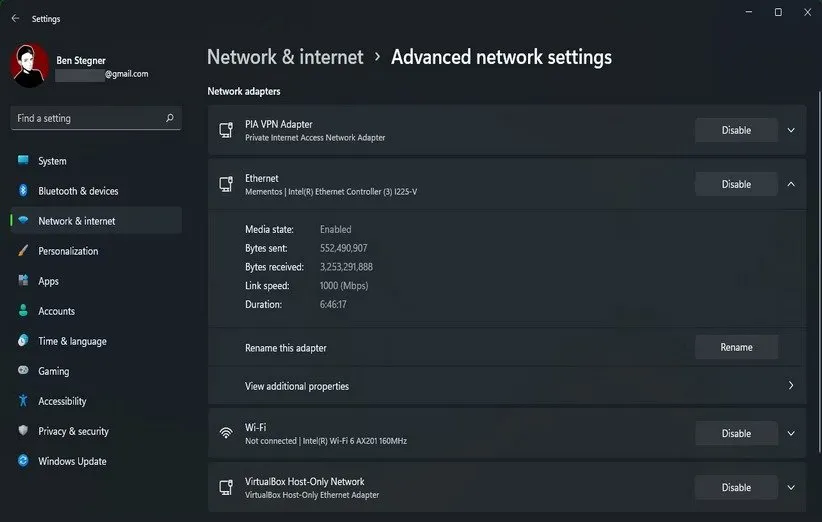Screen dimensions: 822x522
Task: Expand the PIA VPN Adapter details
Action: pyautogui.click(x=791, y=130)
